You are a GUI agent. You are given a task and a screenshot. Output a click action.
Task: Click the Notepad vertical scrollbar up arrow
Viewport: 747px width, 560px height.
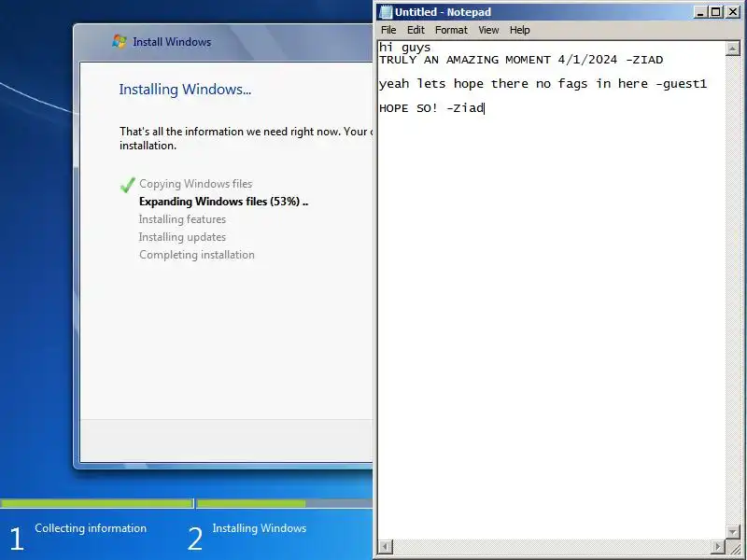click(732, 49)
